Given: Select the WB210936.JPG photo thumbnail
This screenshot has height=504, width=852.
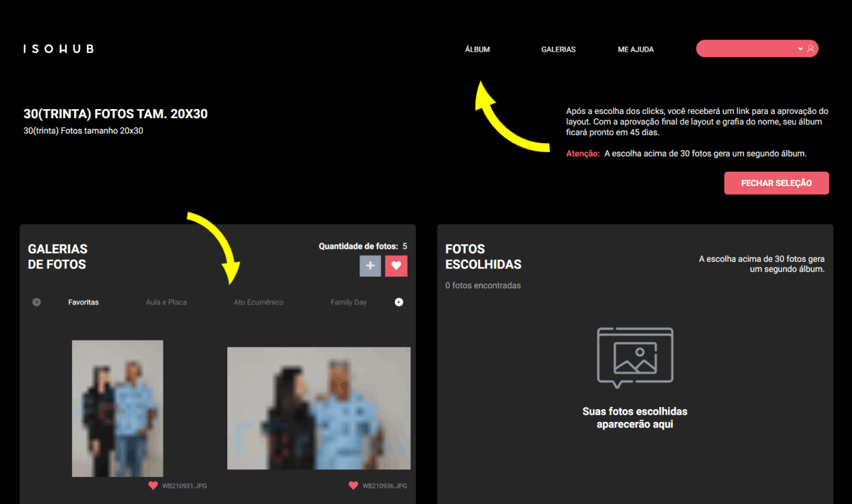Looking at the screenshot, I should click(x=318, y=408).
